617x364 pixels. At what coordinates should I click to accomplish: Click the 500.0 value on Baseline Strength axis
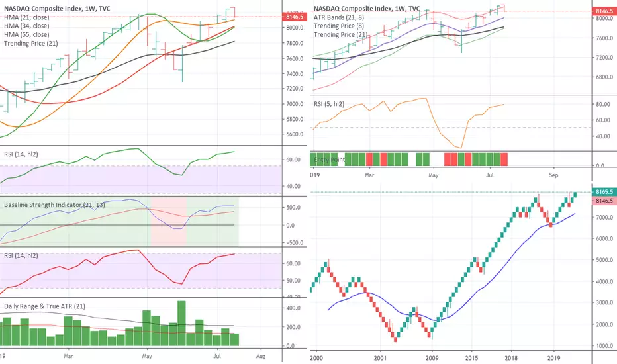coord(293,207)
